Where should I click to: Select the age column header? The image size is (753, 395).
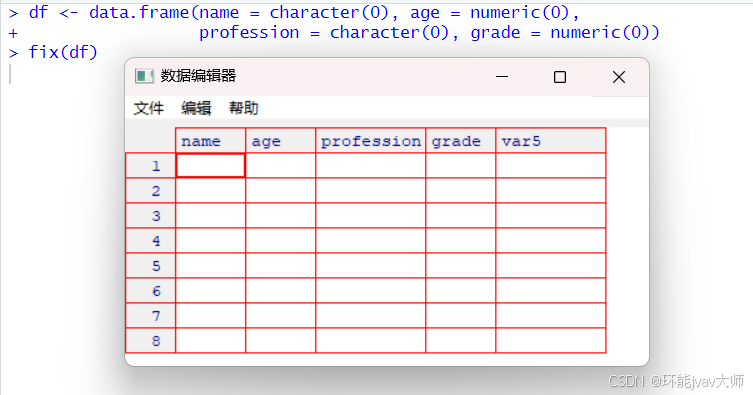(x=280, y=141)
